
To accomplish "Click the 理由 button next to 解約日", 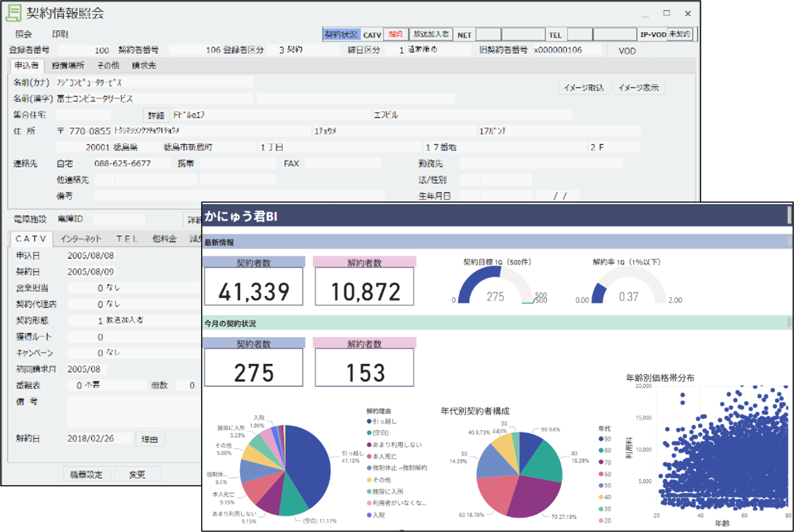I will click(x=150, y=439).
